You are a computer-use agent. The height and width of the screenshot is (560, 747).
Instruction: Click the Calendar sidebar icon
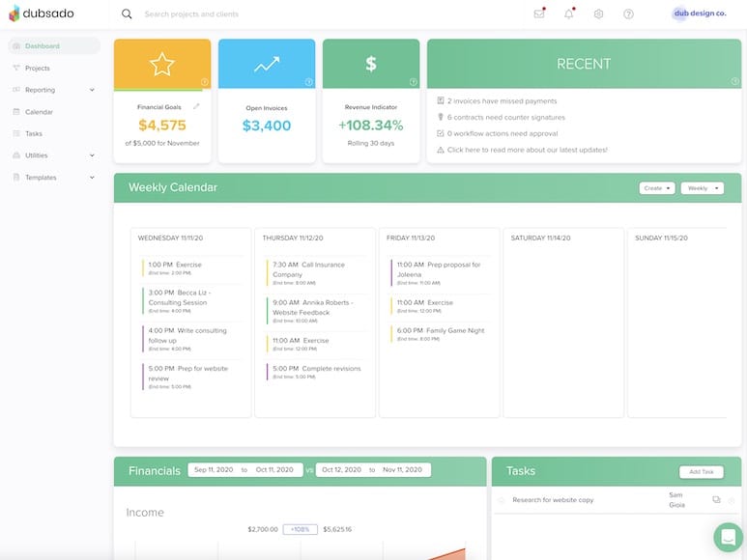coord(16,111)
